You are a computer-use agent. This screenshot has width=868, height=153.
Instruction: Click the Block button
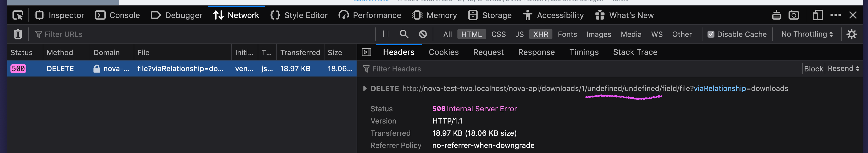click(x=813, y=69)
